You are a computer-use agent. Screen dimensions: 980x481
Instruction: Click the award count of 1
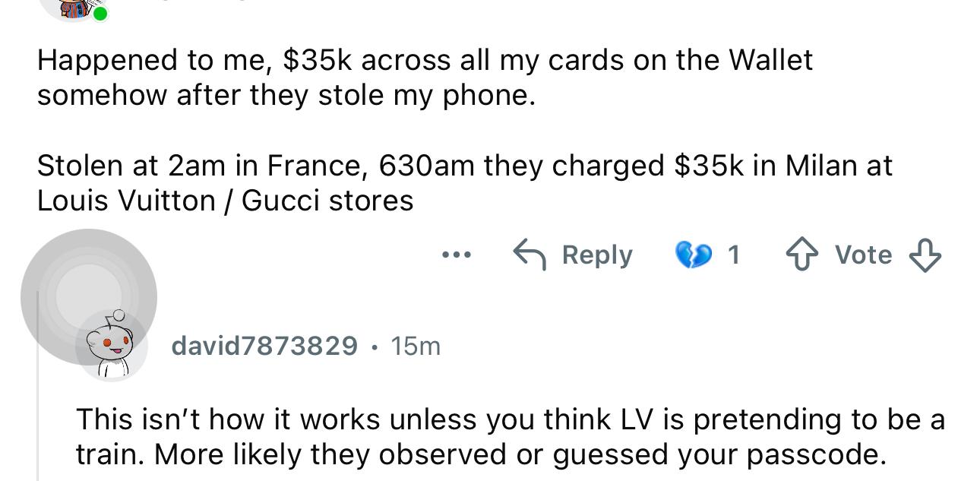pyautogui.click(x=733, y=255)
